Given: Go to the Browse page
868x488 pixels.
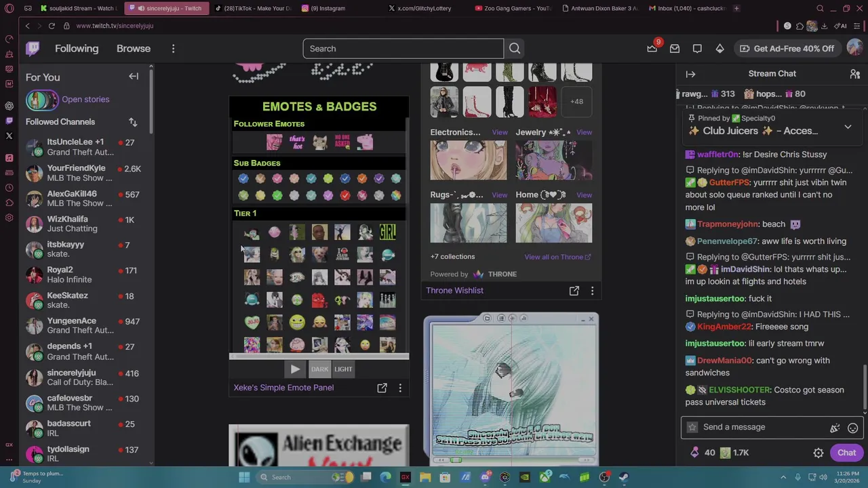Looking at the screenshot, I should coord(134,49).
